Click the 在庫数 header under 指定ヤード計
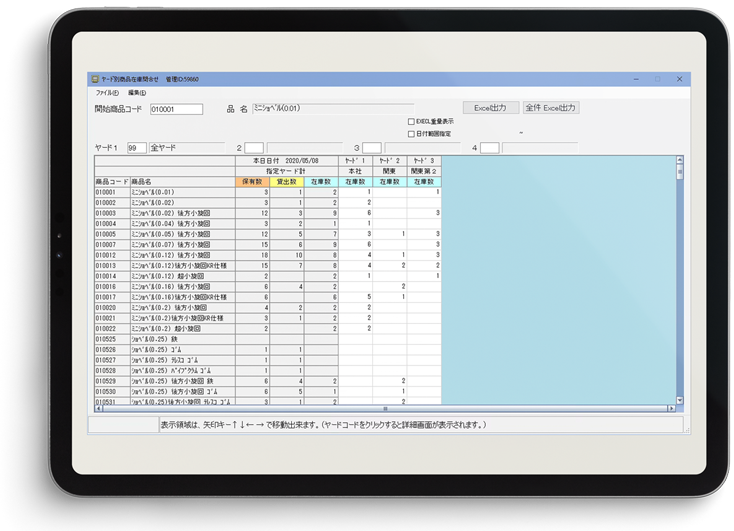The image size is (734, 531). pyautogui.click(x=321, y=182)
